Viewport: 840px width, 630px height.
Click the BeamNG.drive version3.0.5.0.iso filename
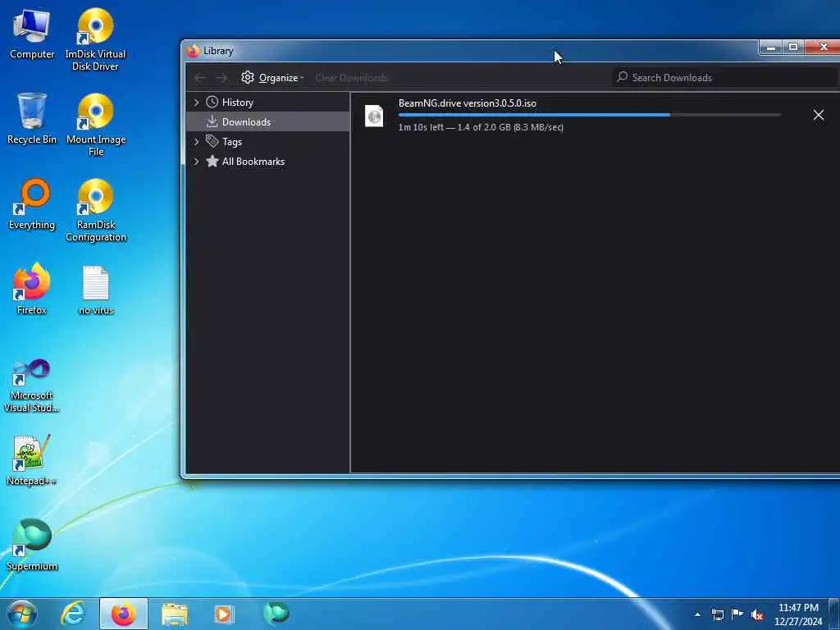point(467,103)
